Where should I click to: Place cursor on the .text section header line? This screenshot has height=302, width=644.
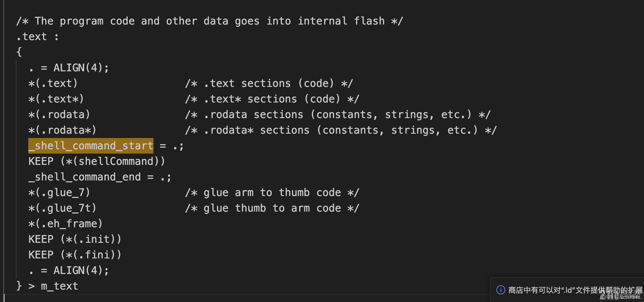point(38,37)
